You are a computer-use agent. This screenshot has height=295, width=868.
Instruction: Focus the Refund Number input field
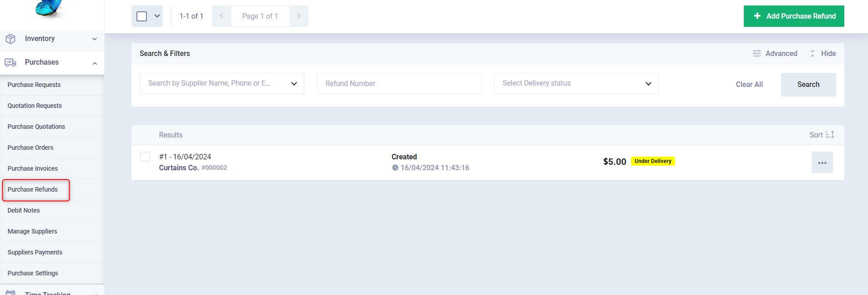(399, 83)
